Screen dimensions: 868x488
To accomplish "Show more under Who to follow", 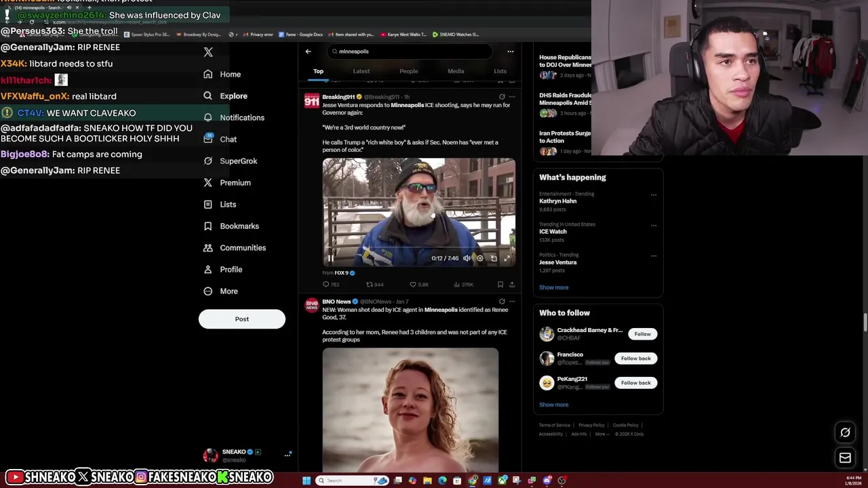I will pyautogui.click(x=554, y=405).
